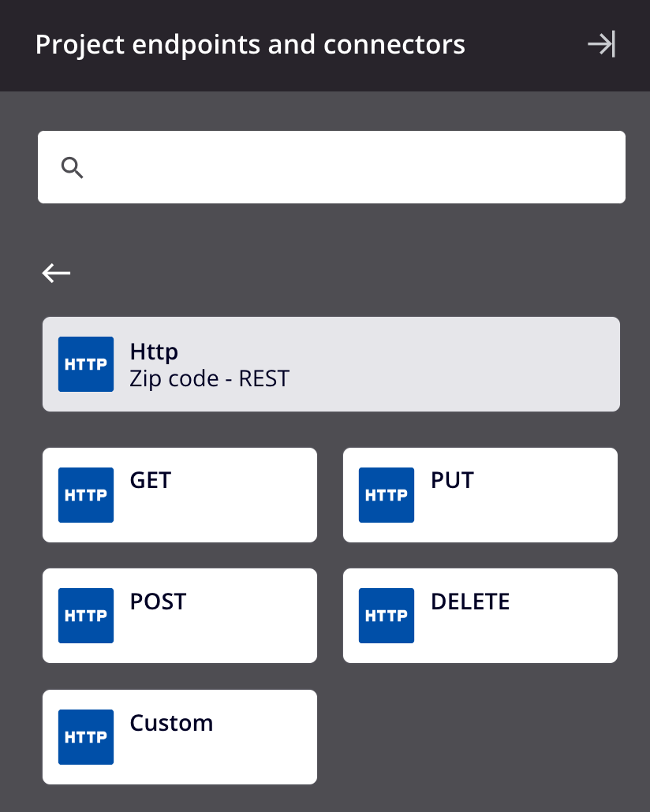Select the HTTP icon on the POST card
The image size is (650, 812).
(x=86, y=616)
